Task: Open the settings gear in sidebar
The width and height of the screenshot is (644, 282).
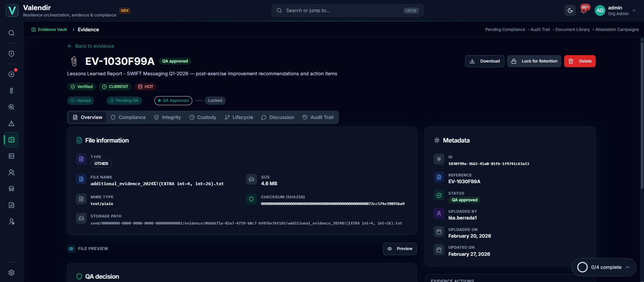Action: pyautogui.click(x=11, y=273)
